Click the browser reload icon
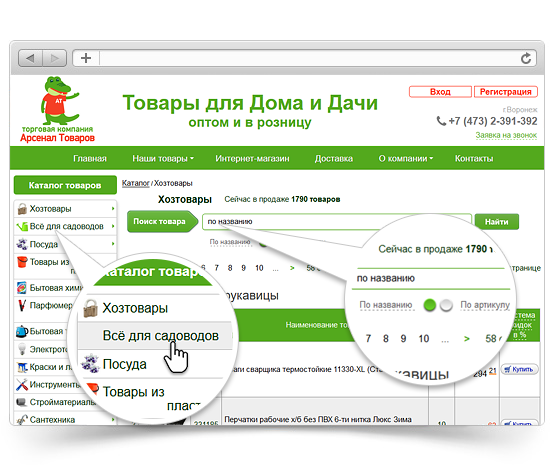Image resolution: width=550 pixels, height=465 pixels. click(x=526, y=58)
